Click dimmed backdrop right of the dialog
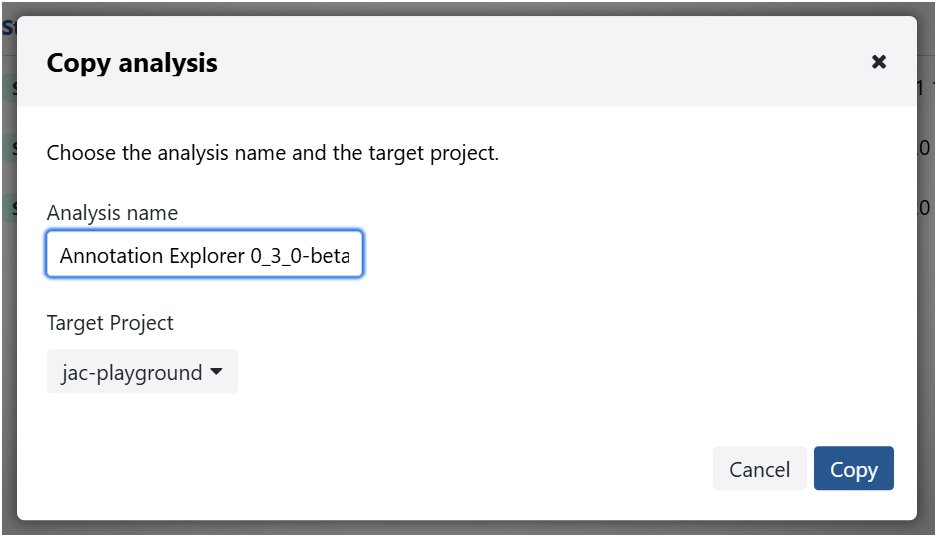 click(927, 300)
